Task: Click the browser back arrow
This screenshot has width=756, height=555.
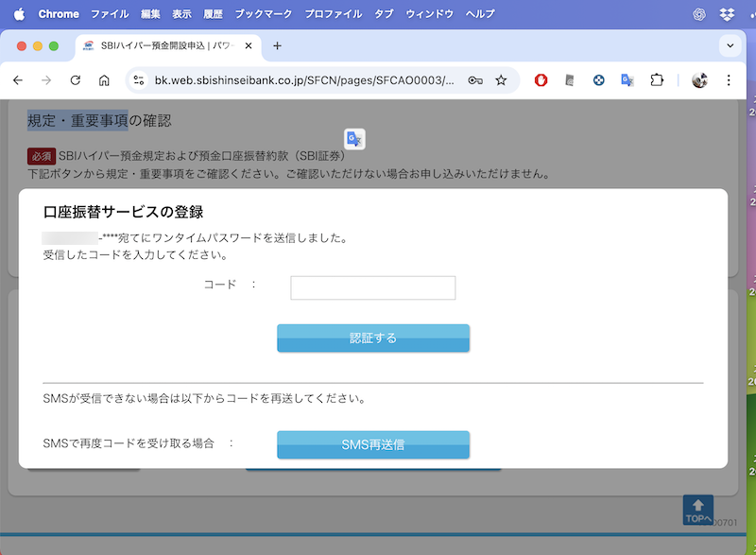Action: coord(17,80)
